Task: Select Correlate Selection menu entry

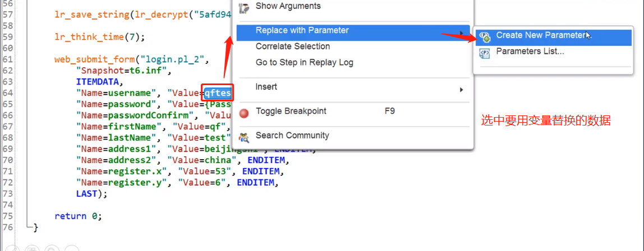Action: tap(293, 47)
